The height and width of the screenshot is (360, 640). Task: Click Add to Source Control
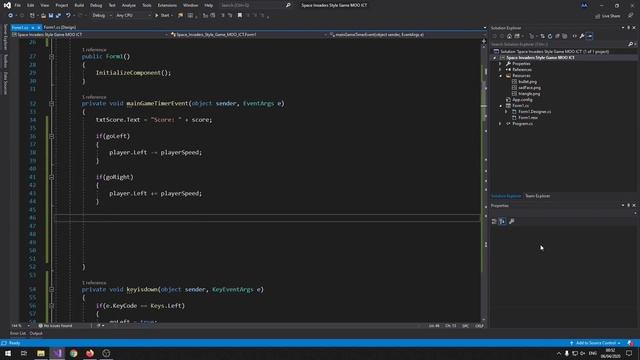tap(596, 343)
